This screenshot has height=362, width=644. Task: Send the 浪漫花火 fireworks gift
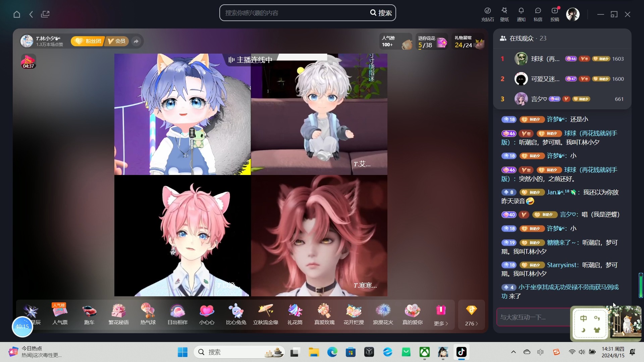pyautogui.click(x=383, y=314)
